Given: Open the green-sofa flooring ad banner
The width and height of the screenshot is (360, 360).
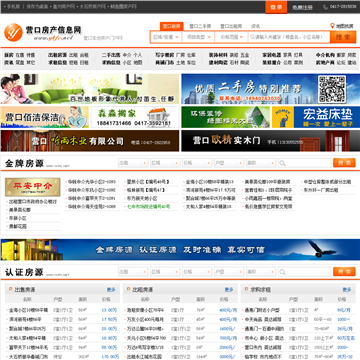Looking at the screenshot, I should [x=90, y=89].
